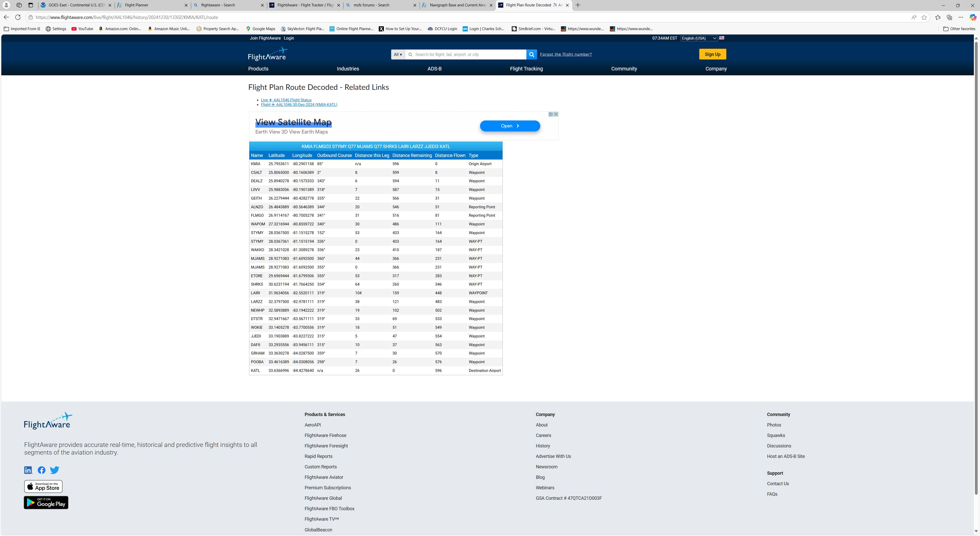Switch to the Navigraph Base tab
The height and width of the screenshot is (536, 980).
457,5
